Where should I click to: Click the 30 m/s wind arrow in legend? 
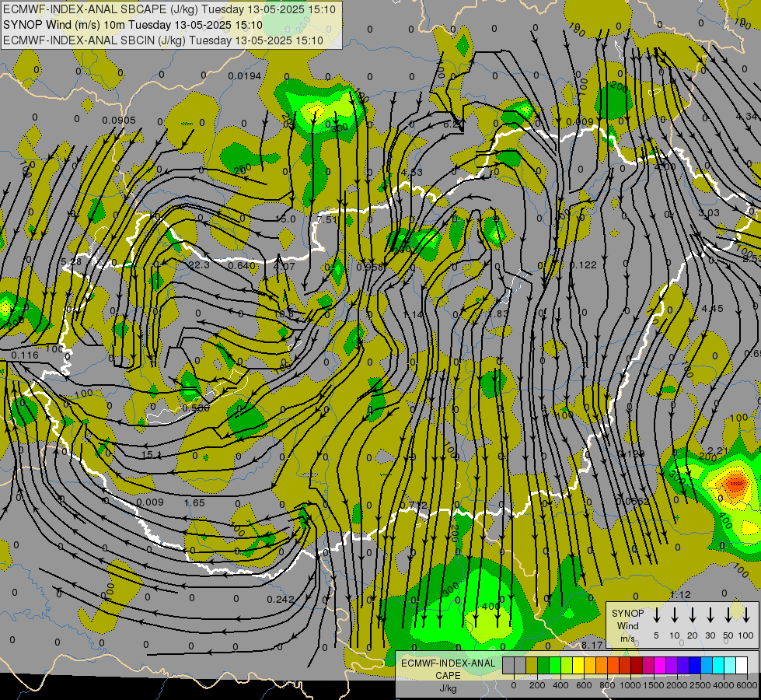click(x=710, y=615)
